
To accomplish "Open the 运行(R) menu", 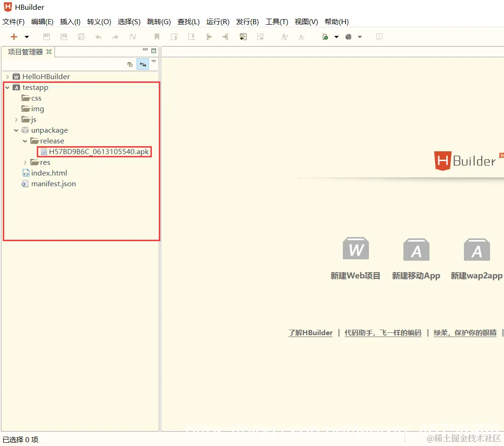I will (x=218, y=22).
